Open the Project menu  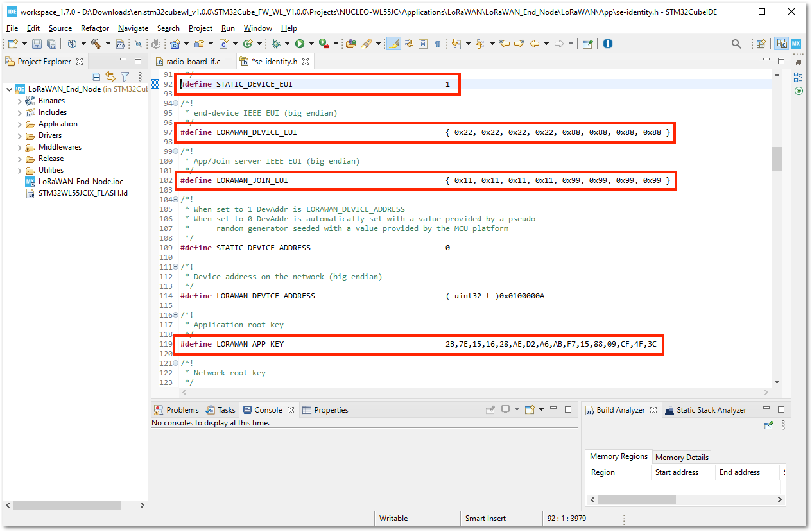pyautogui.click(x=200, y=28)
